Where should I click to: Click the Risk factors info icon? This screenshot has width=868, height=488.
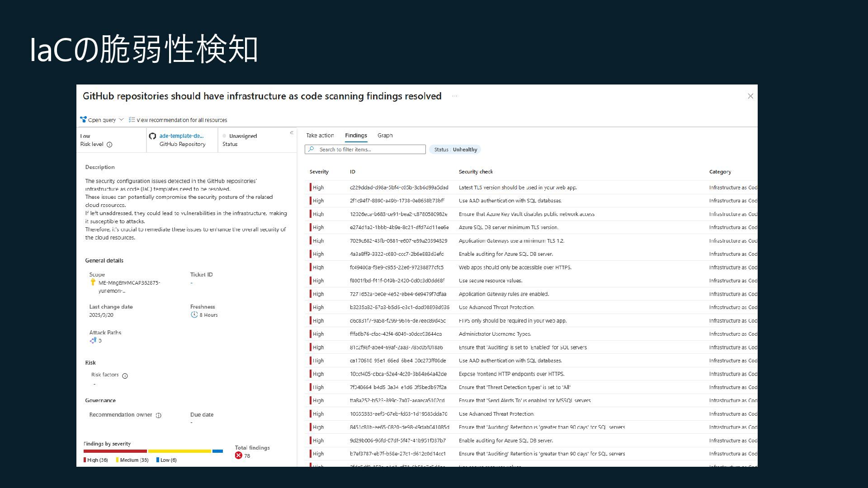[125, 376]
